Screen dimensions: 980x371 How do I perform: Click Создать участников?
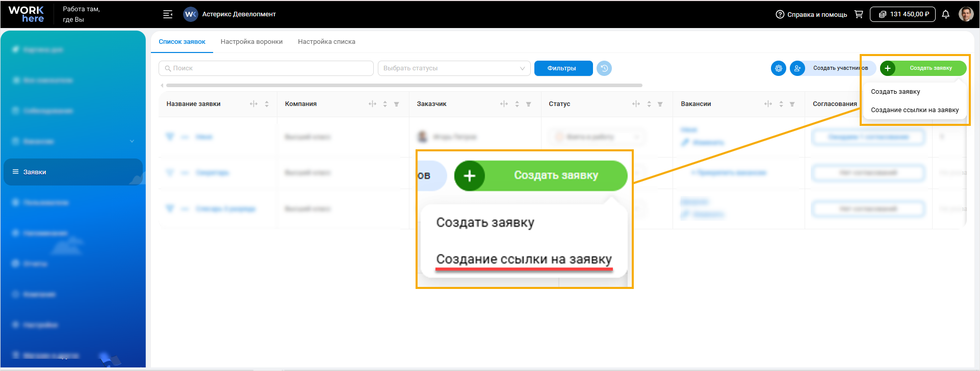[x=840, y=68]
